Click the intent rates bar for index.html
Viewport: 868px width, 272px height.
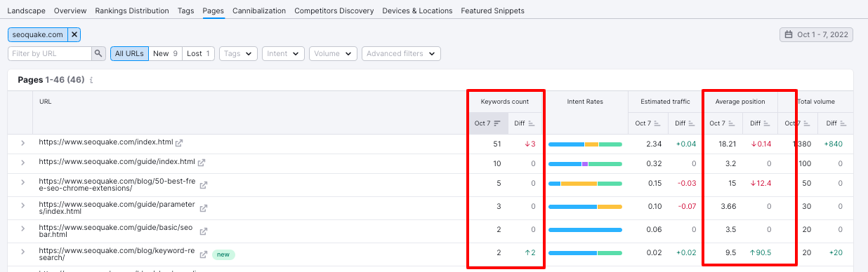point(585,144)
